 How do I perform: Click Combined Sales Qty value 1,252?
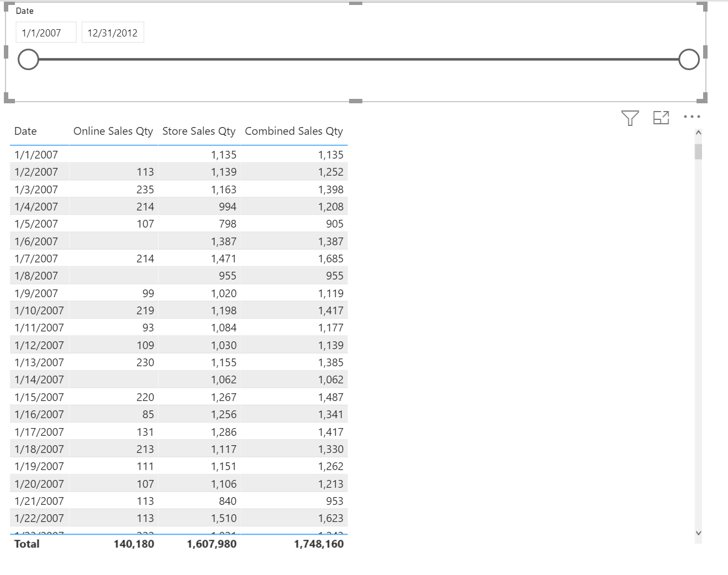331,172
